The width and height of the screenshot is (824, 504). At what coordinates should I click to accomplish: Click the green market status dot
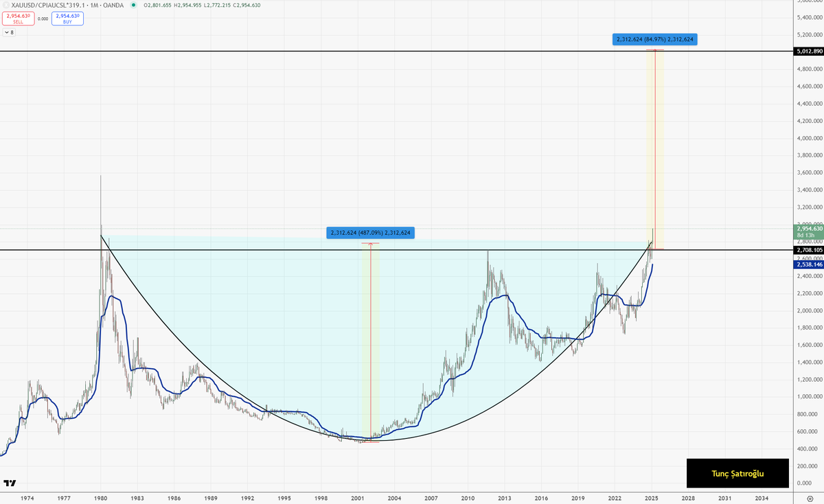pos(134,5)
